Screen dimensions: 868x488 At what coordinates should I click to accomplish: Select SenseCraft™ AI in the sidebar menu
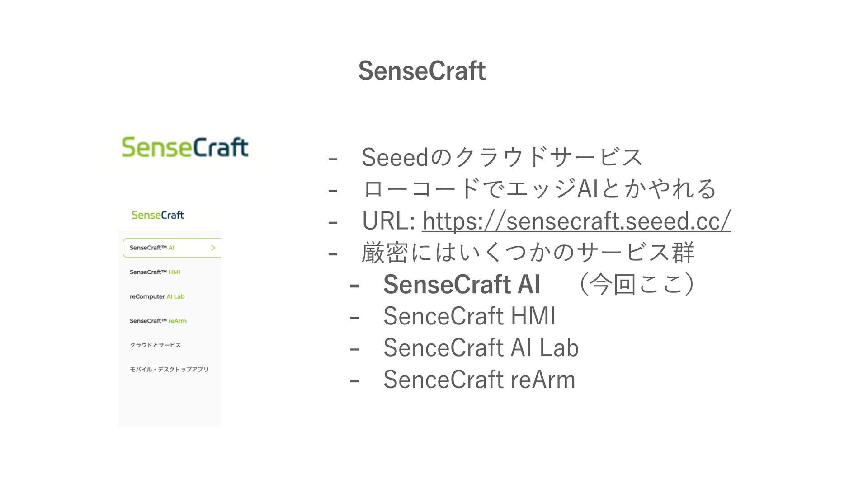coord(152,248)
